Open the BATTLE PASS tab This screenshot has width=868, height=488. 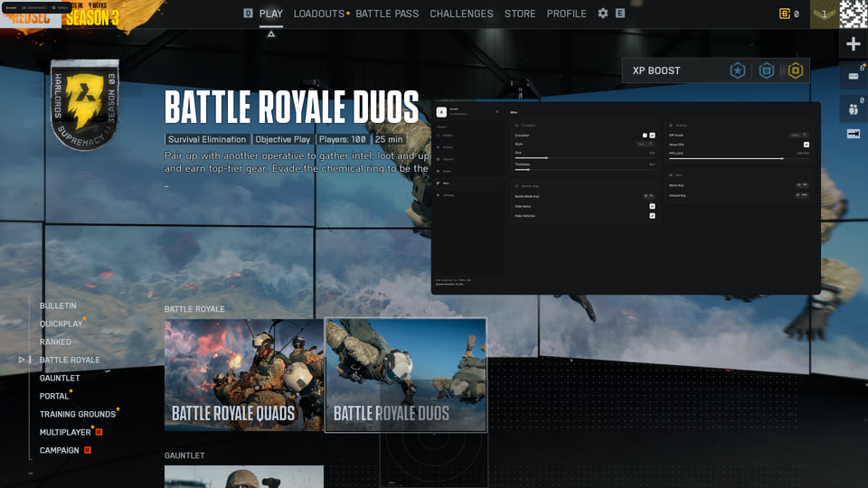pos(387,14)
